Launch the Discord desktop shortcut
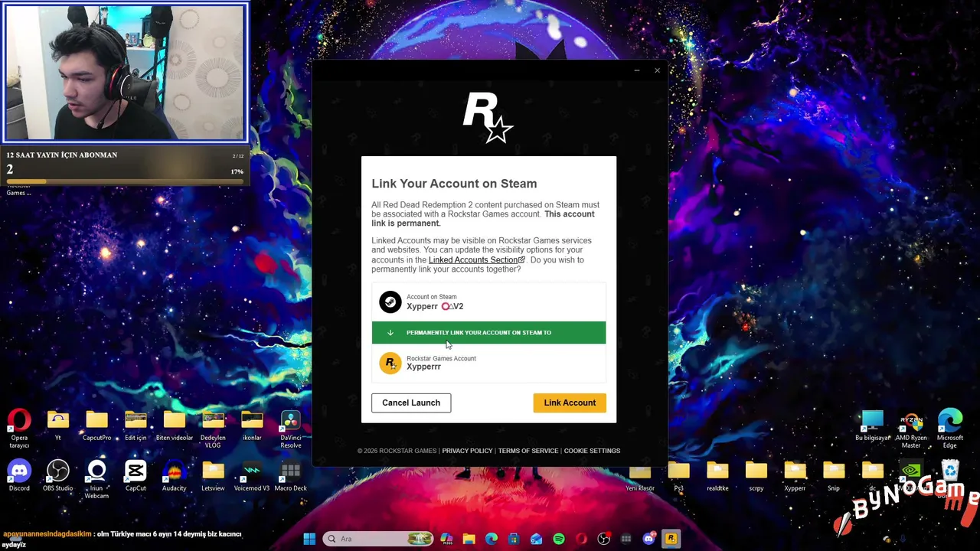 point(19,476)
